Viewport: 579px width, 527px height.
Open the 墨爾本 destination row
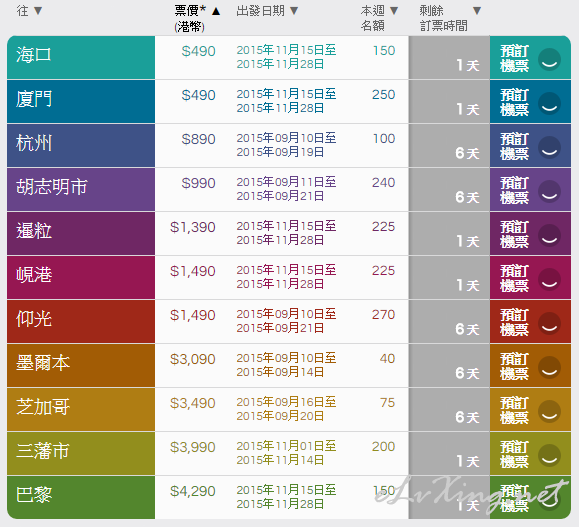pos(81,365)
